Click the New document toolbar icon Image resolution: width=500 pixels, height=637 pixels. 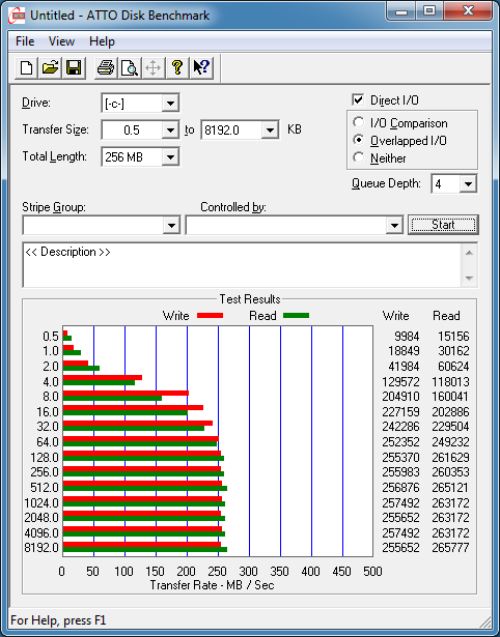click(x=27, y=67)
